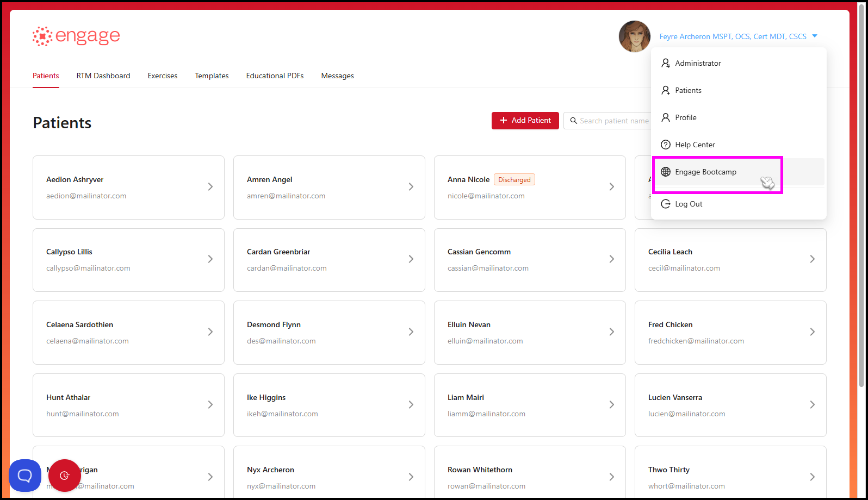Viewport: 868px width, 500px height.
Task: Click fredchicken@mailinator.com email text
Action: click(696, 341)
